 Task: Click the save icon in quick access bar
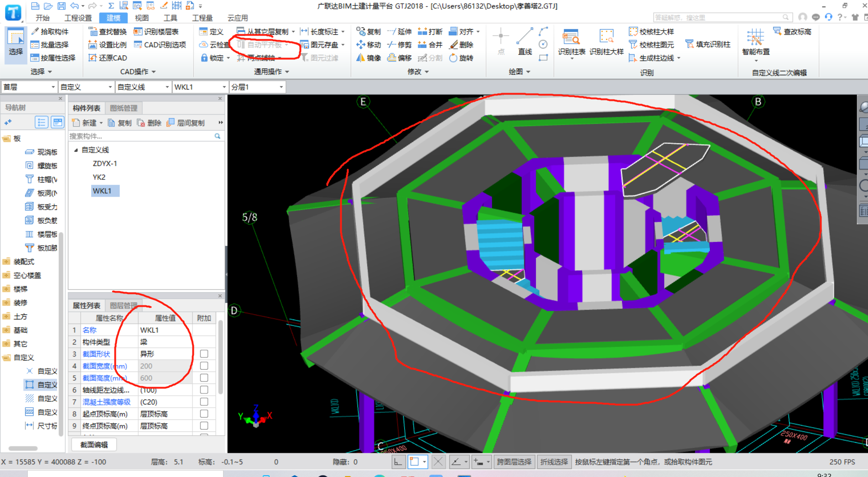(x=61, y=6)
